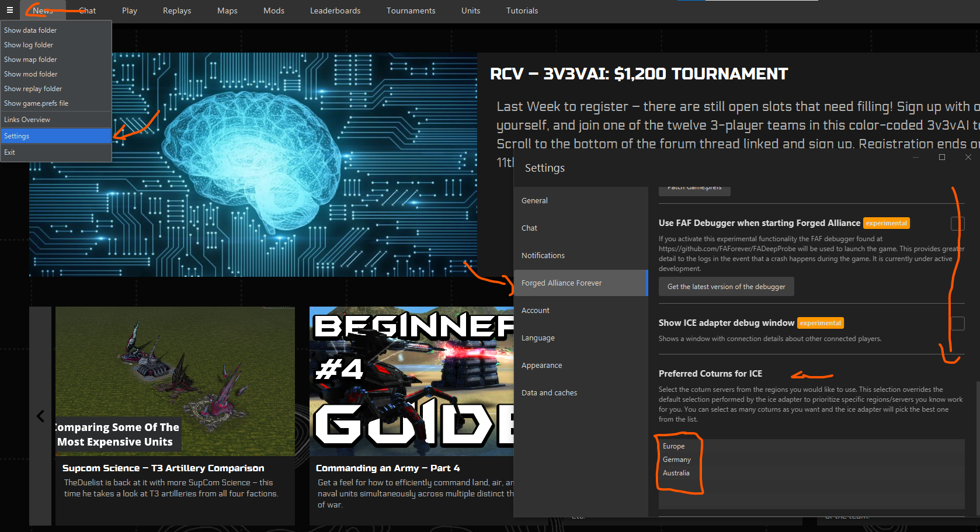Open Appearance settings category
The width and height of the screenshot is (980, 532).
tap(581, 366)
